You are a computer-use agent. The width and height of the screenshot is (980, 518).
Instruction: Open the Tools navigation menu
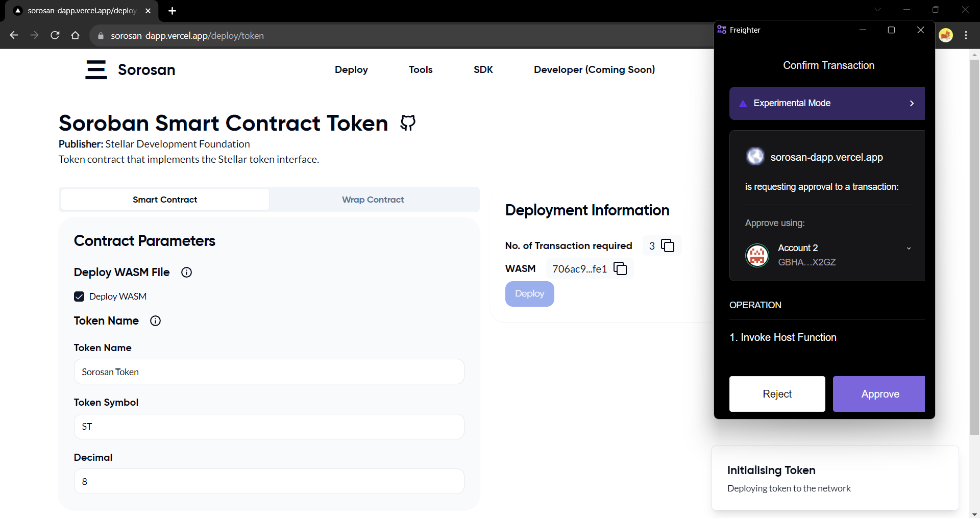(x=421, y=69)
